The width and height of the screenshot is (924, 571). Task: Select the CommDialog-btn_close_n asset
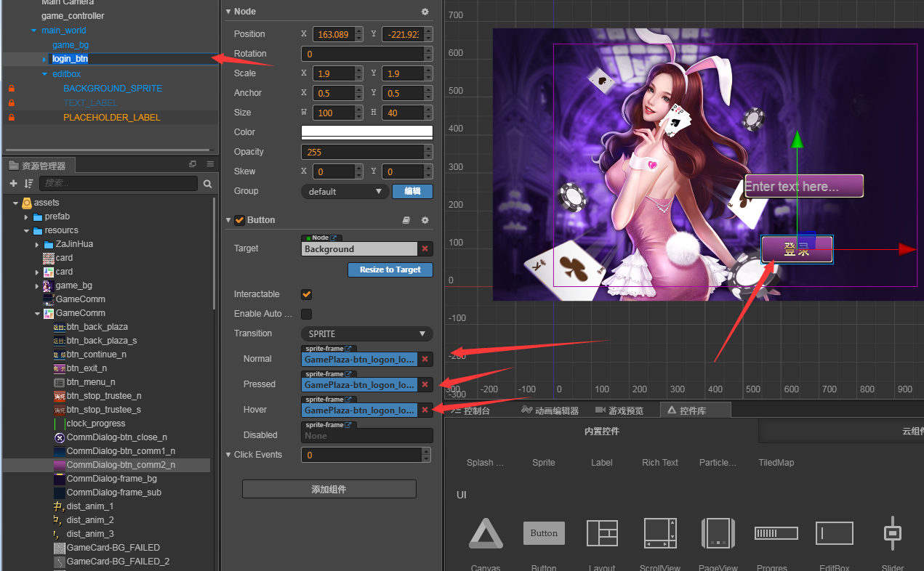pos(117,437)
